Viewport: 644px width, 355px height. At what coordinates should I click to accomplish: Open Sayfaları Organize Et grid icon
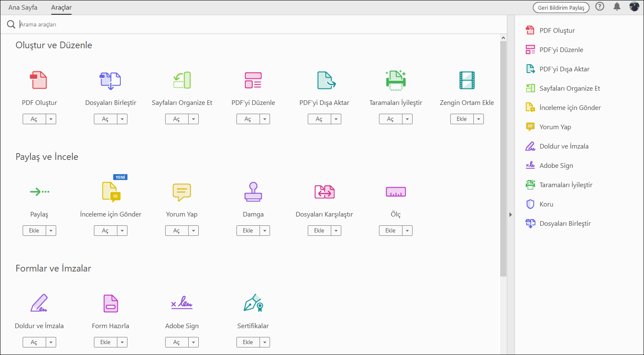click(182, 80)
